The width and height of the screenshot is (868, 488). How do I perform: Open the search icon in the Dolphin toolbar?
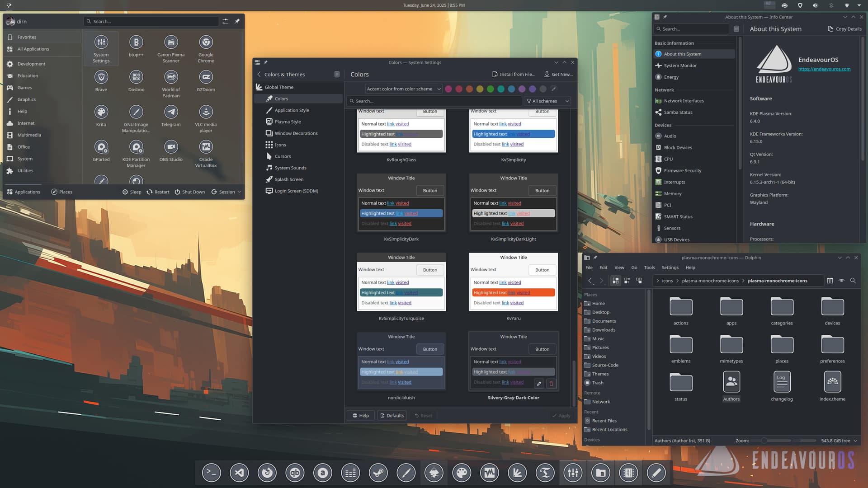point(853,281)
